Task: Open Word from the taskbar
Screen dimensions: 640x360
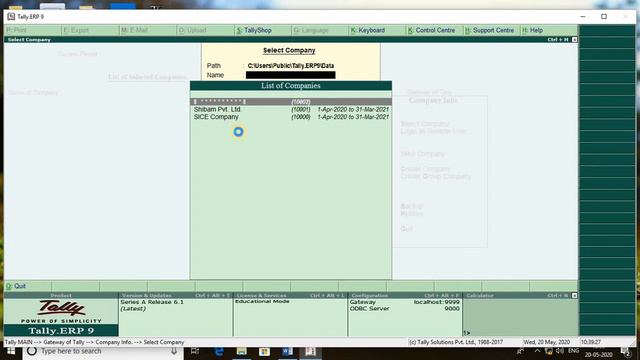Action: pyautogui.click(x=287, y=351)
